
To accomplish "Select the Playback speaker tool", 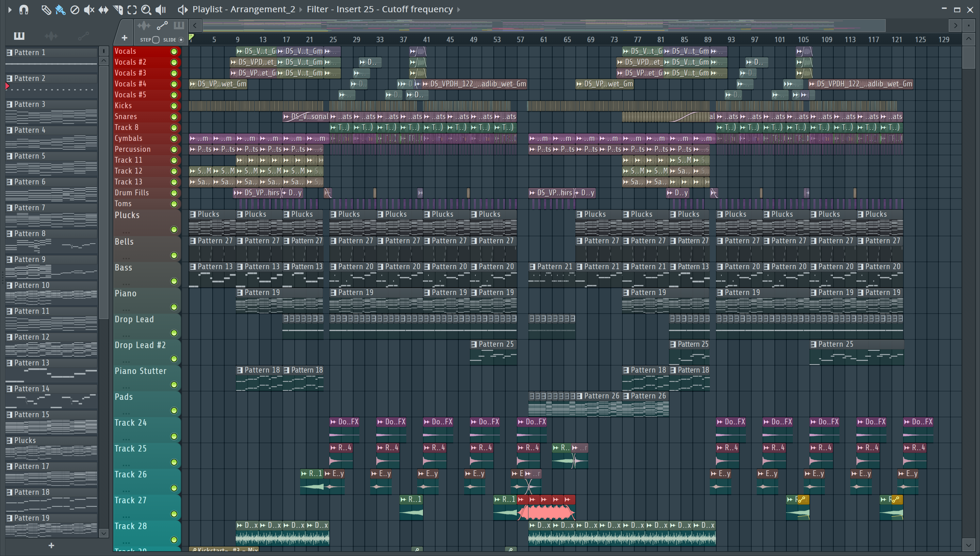I will coord(161,10).
